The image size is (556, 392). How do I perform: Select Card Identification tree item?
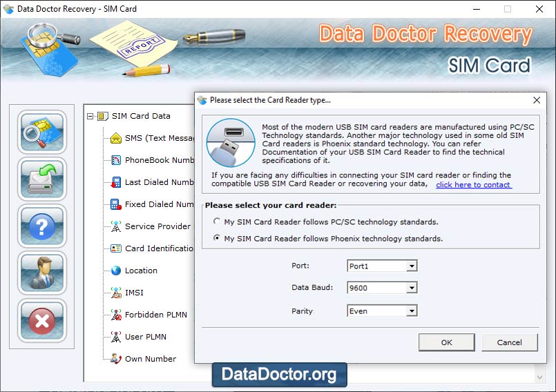(160, 248)
